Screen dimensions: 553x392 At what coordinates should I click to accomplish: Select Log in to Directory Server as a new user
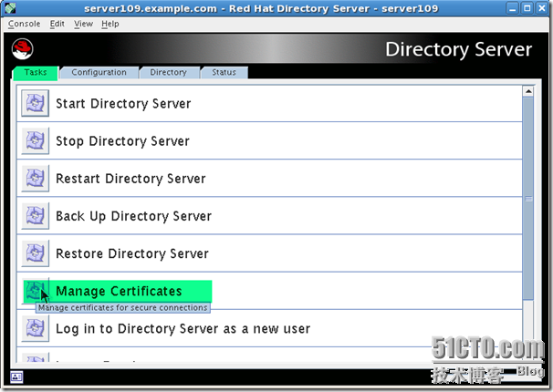[x=183, y=328]
